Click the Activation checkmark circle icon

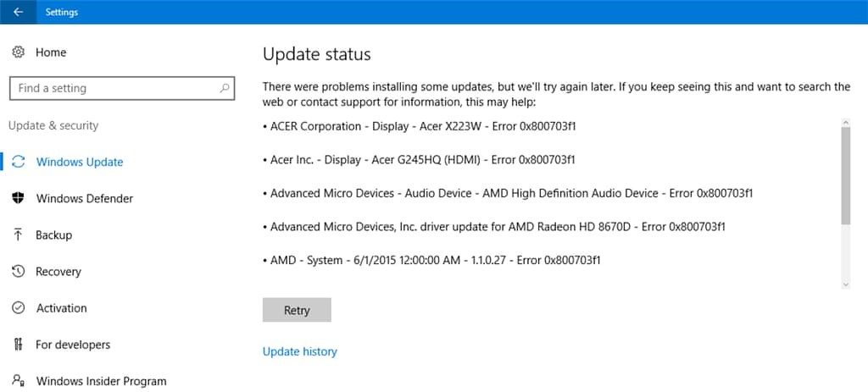[x=18, y=308]
